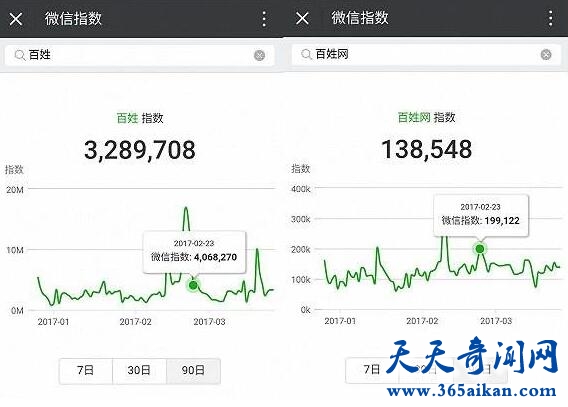Tap the left 微信指数 title
The width and height of the screenshot is (568, 407).
click(74, 18)
